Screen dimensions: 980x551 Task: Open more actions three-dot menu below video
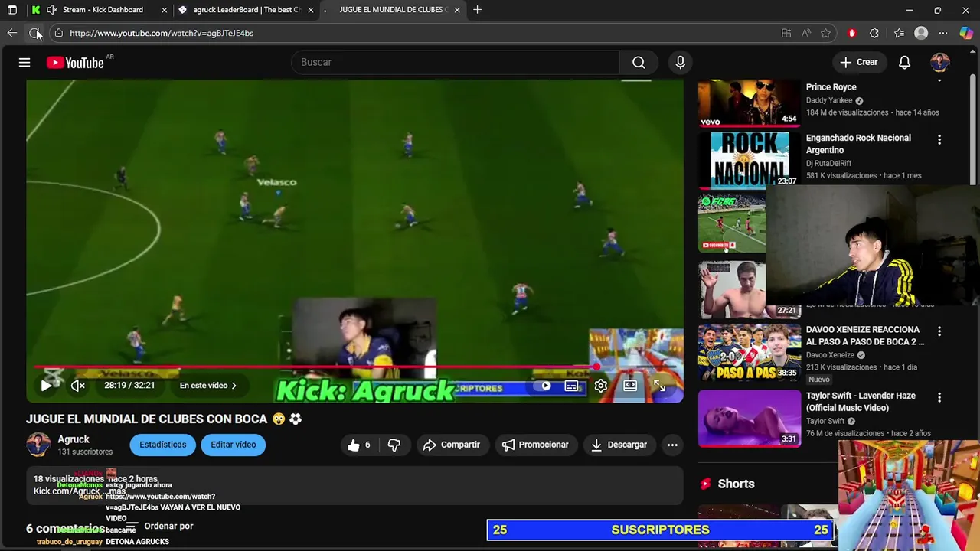pos(672,445)
